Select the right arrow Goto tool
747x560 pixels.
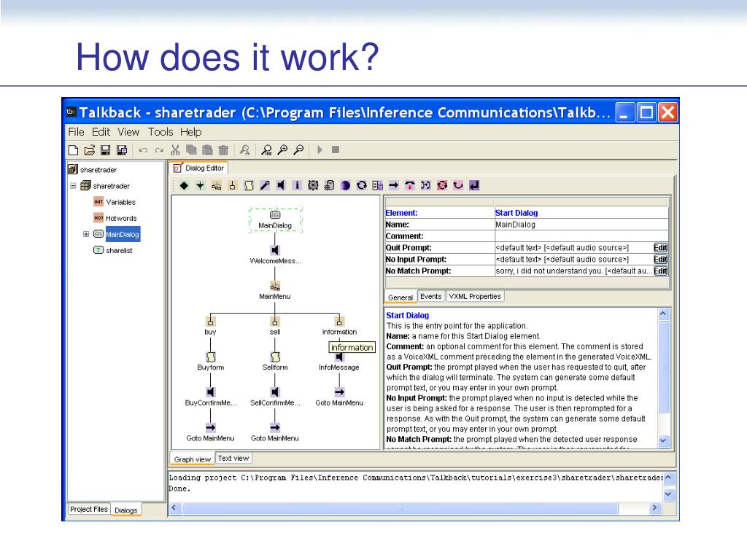coord(393,186)
